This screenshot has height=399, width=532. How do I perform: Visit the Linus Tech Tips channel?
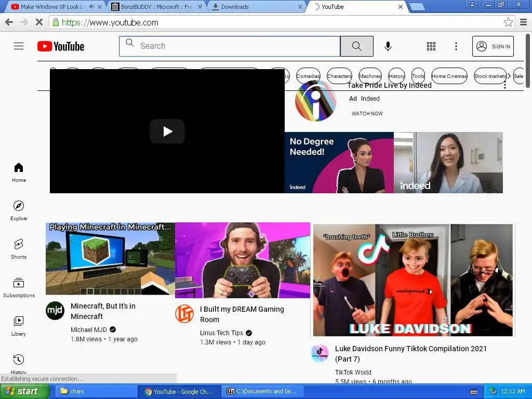pyautogui.click(x=221, y=333)
